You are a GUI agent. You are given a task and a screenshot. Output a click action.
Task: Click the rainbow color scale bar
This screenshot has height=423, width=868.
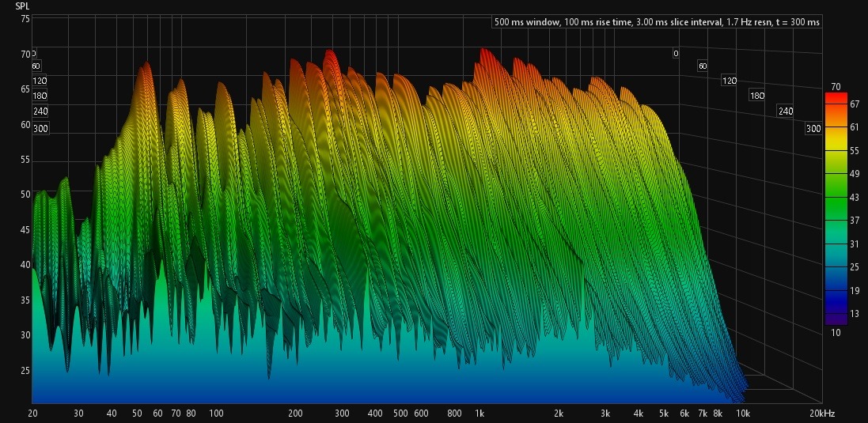tap(836, 209)
